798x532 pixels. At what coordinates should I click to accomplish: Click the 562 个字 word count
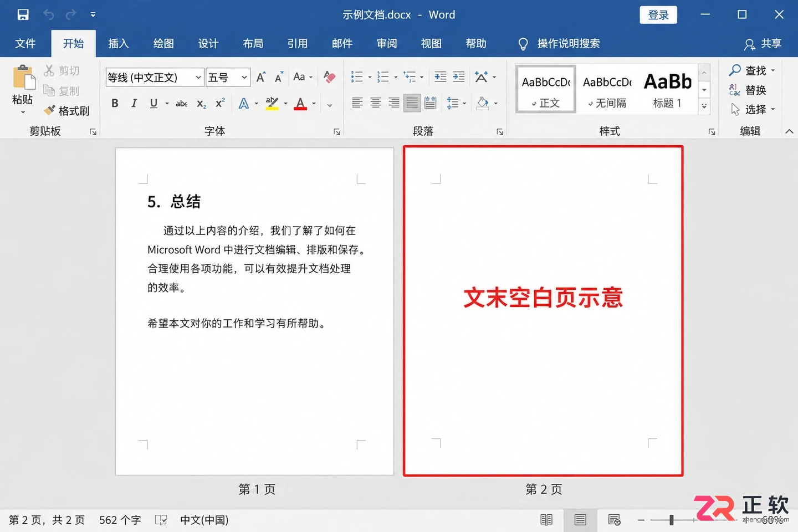pyautogui.click(x=120, y=520)
